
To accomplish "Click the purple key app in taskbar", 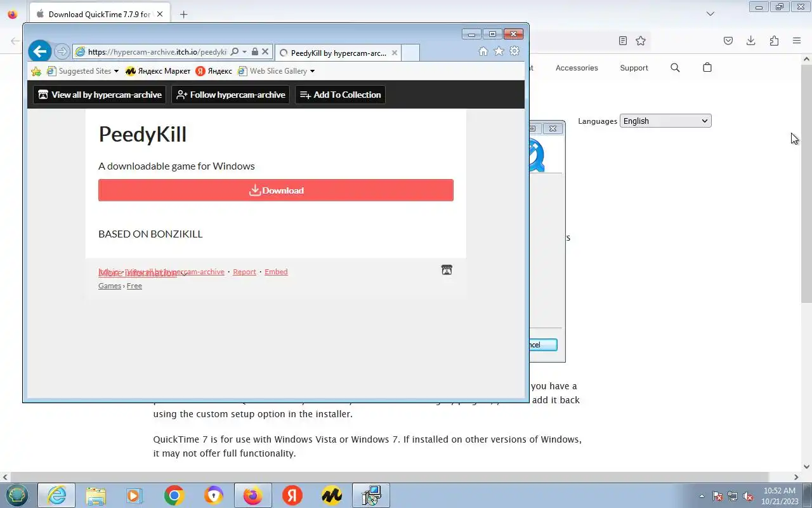I will pyautogui.click(x=214, y=495).
